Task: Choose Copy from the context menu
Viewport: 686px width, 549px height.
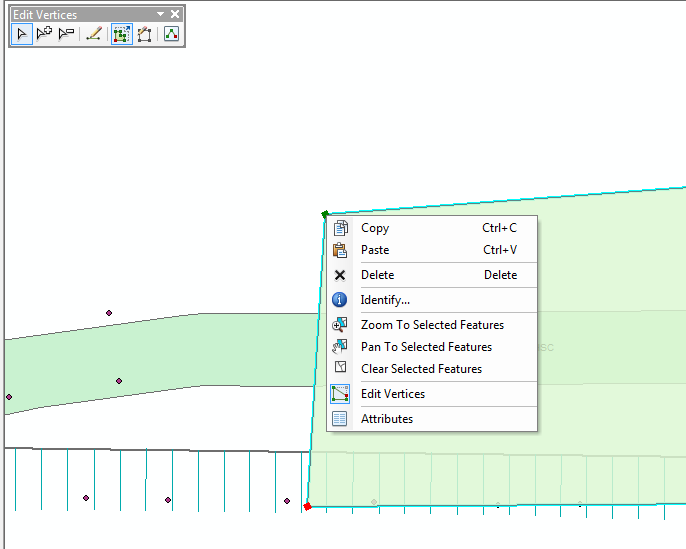Action: pos(432,228)
